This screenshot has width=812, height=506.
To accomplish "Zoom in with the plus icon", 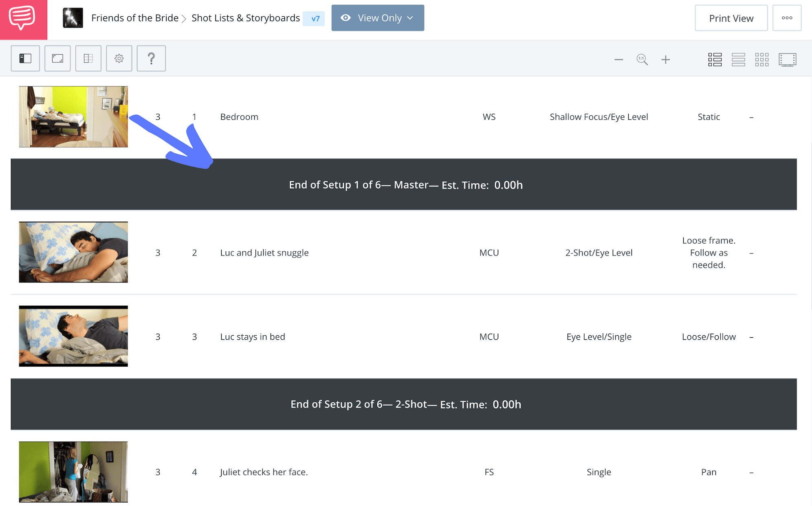I will point(665,60).
